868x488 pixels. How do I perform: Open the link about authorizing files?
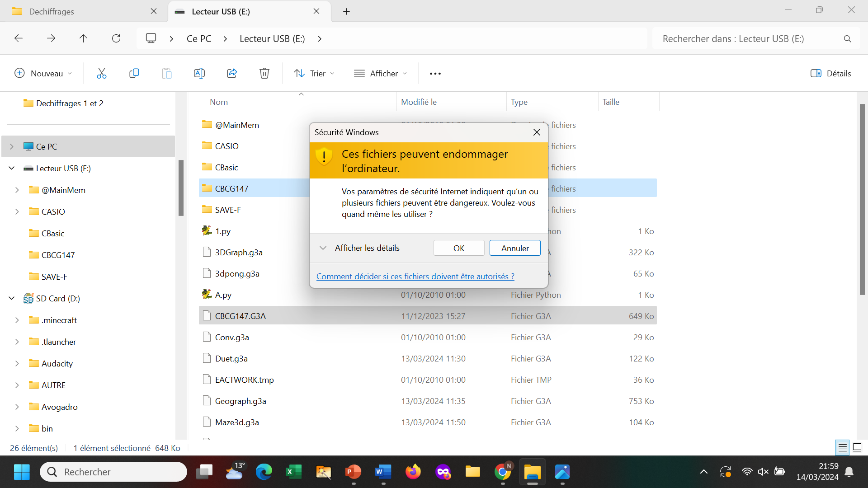pyautogui.click(x=415, y=276)
